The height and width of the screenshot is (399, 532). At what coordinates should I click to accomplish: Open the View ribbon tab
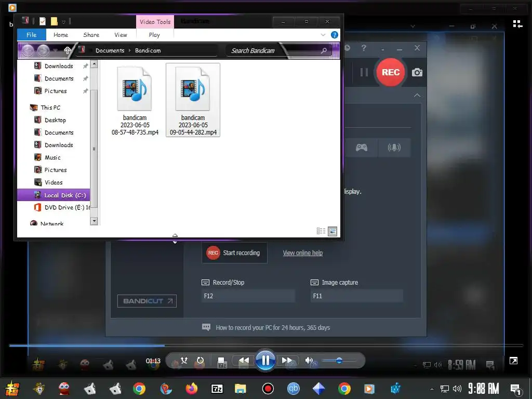point(121,35)
